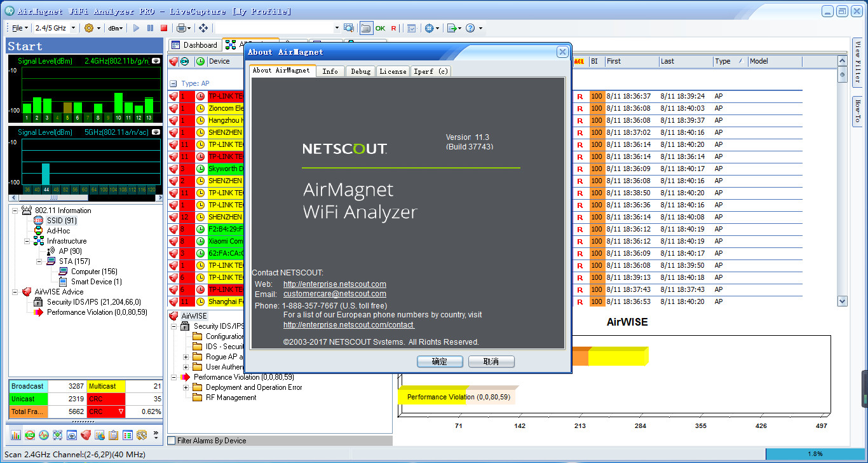Click the print icon in the toolbar
The height and width of the screenshot is (463, 868).
182,27
